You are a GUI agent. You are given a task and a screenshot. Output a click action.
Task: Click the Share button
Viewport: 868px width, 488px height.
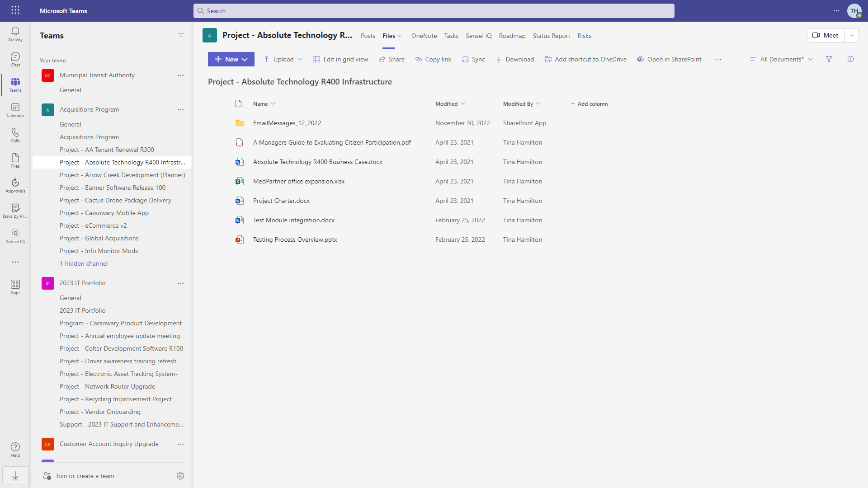tap(392, 59)
